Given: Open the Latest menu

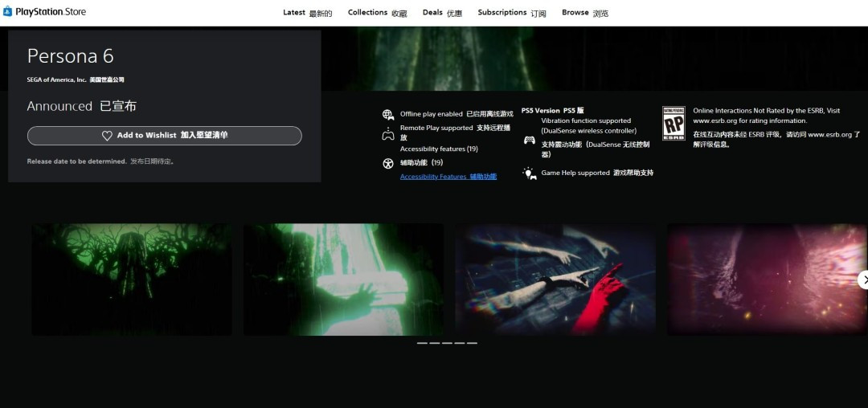Looking at the screenshot, I should pyautogui.click(x=307, y=13).
